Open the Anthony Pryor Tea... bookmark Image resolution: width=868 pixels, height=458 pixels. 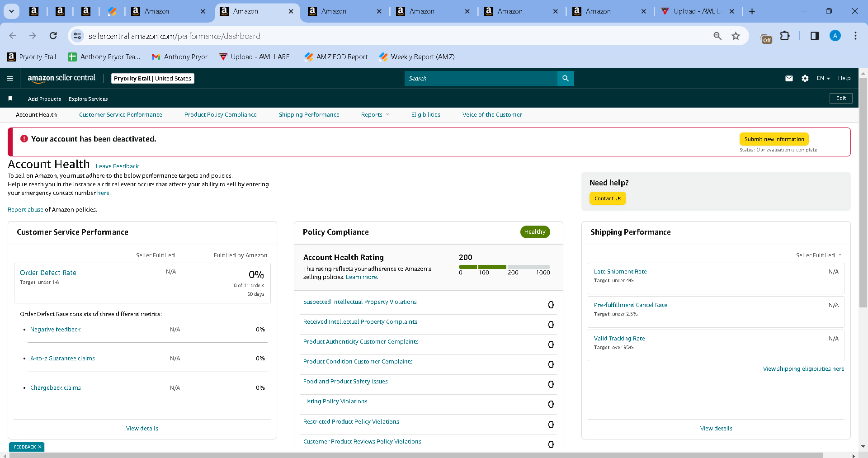coord(104,57)
